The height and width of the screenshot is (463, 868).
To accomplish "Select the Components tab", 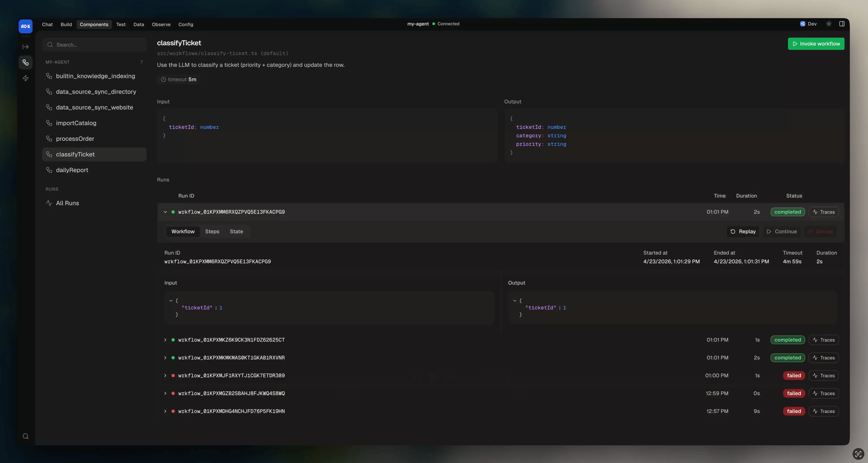I will pyautogui.click(x=94, y=24).
